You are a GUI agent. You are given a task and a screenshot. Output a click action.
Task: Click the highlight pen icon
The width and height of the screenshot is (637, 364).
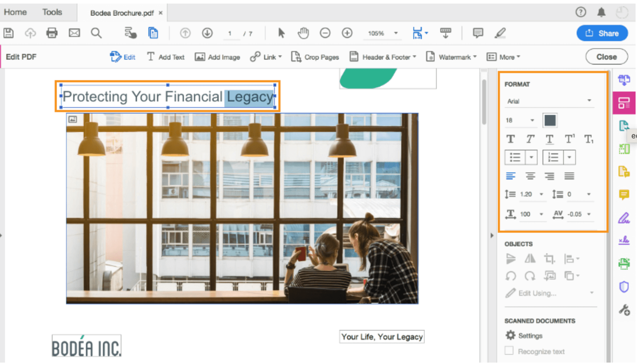coord(500,33)
